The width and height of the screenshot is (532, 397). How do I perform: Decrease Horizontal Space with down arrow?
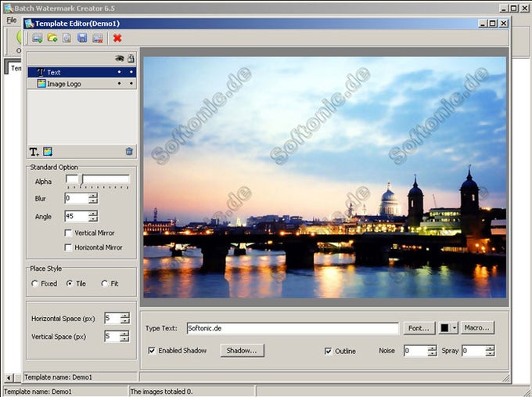125,320
